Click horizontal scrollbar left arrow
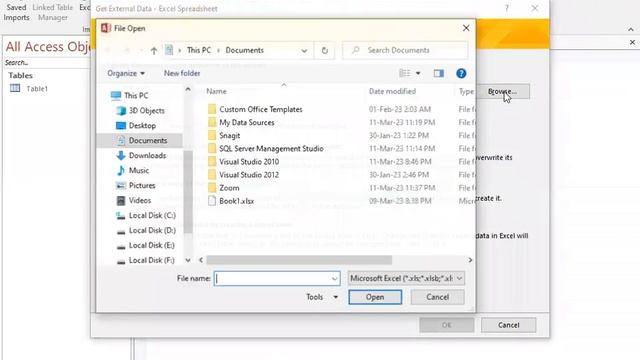 [201, 260]
